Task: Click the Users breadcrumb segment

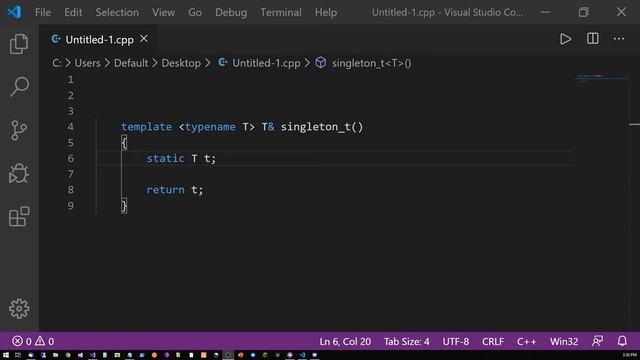Action: [87, 63]
